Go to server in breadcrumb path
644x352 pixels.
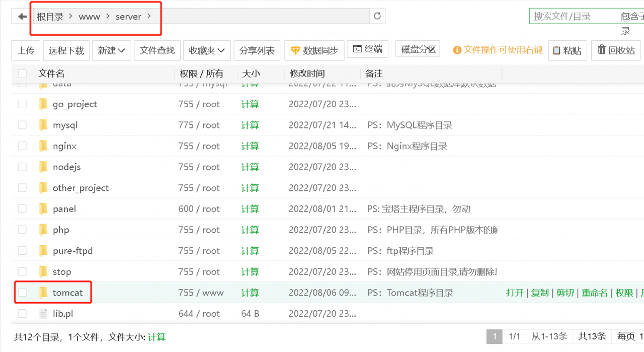coord(128,17)
